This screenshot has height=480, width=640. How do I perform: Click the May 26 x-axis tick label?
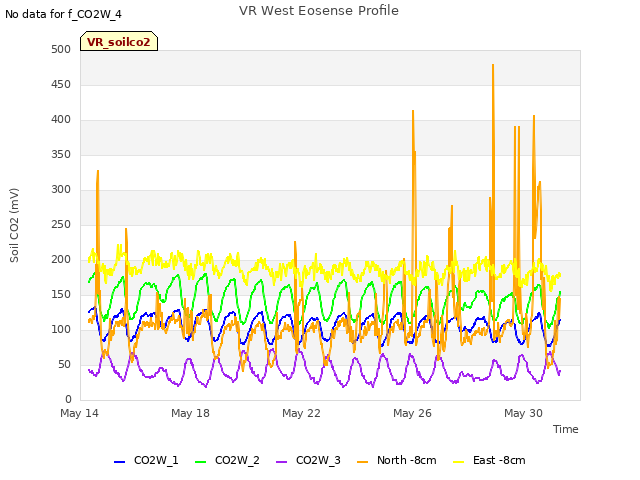click(412, 413)
